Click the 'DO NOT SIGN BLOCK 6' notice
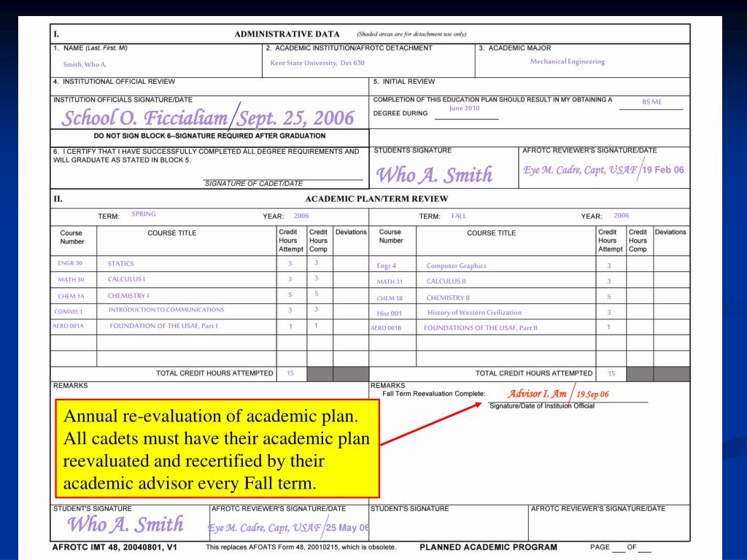This screenshot has width=747, height=560. (209, 136)
